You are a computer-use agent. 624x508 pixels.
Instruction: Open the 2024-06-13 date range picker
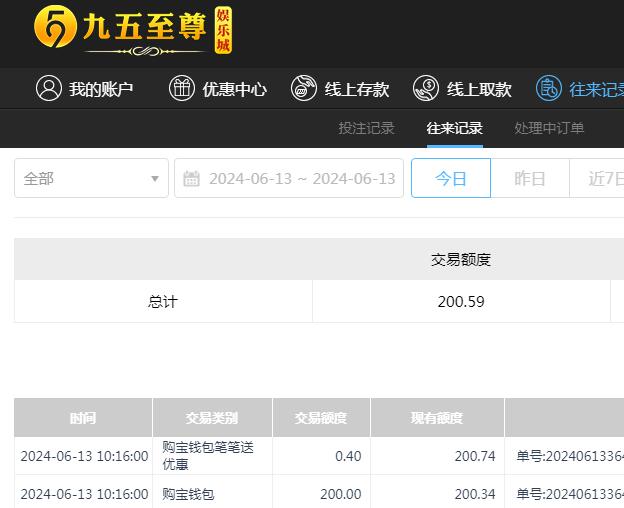[x=289, y=178]
